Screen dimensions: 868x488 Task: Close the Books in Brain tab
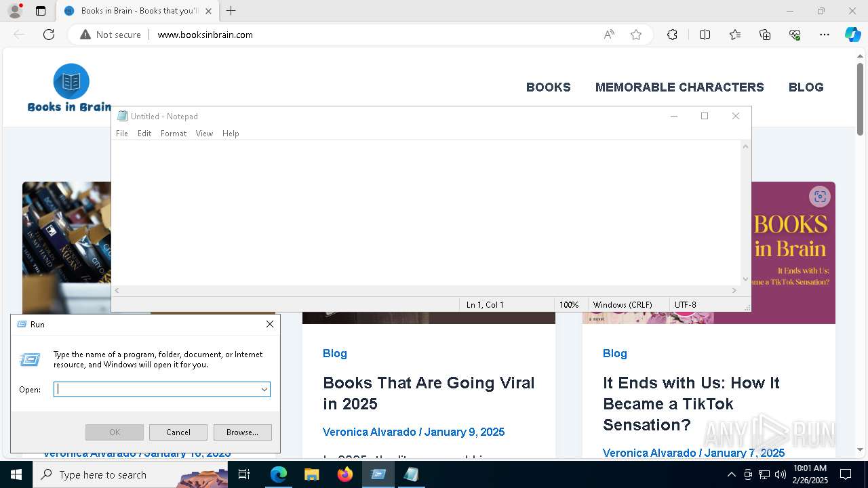tap(208, 11)
